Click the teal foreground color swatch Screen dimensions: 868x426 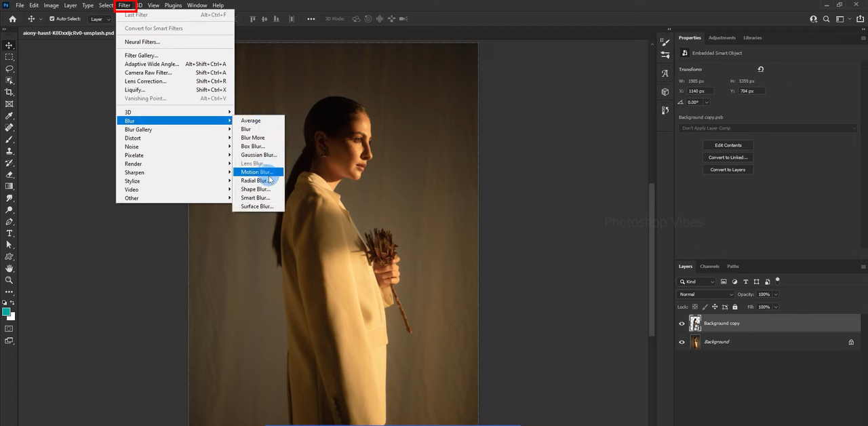[6, 312]
